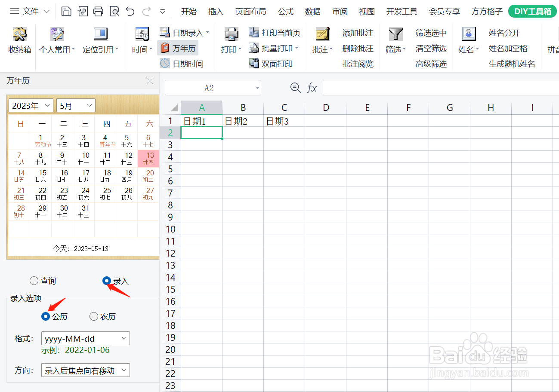Open the hamburger 文件 menu icon
This screenshot has height=392, width=559.
point(15,11)
